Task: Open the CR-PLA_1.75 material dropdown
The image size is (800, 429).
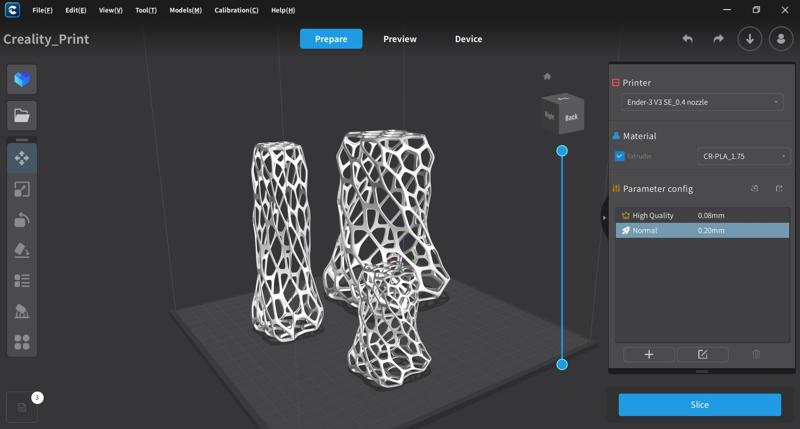Action: coord(744,156)
